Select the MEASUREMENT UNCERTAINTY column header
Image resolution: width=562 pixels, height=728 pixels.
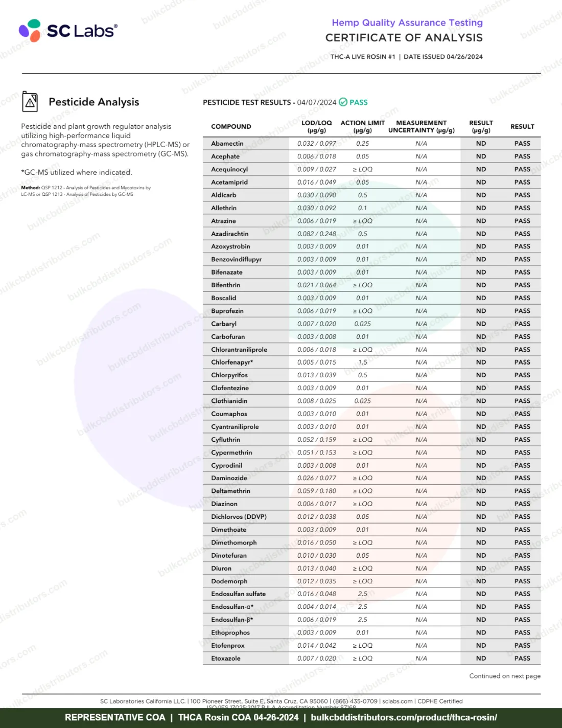point(421,127)
